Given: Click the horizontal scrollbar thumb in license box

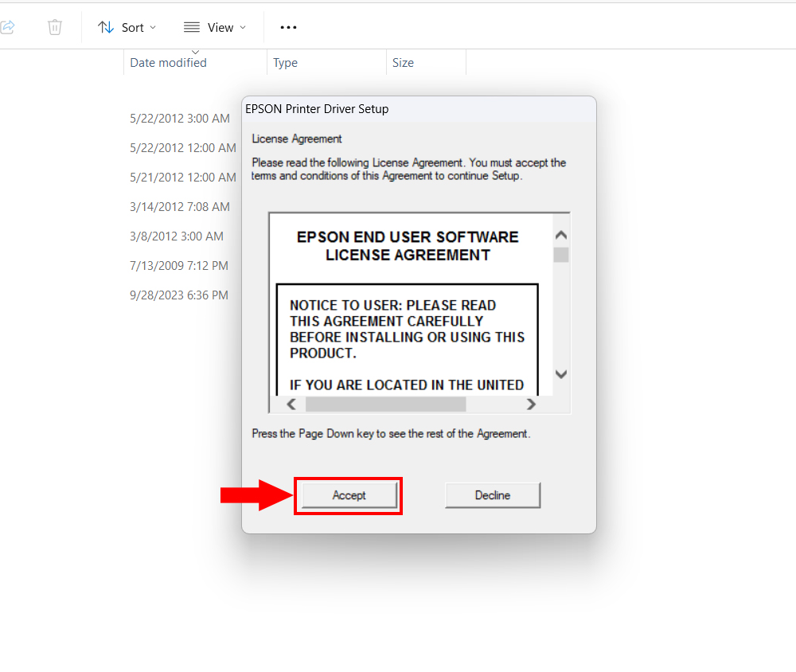Looking at the screenshot, I should point(386,404).
